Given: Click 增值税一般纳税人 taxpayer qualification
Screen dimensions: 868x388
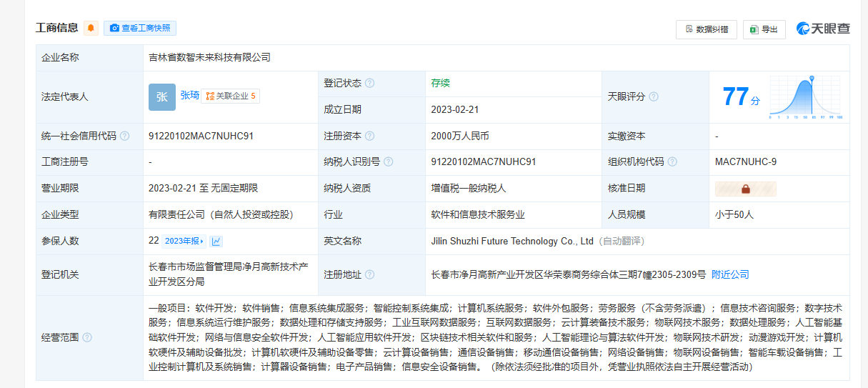Looking at the screenshot, I should (468, 189).
